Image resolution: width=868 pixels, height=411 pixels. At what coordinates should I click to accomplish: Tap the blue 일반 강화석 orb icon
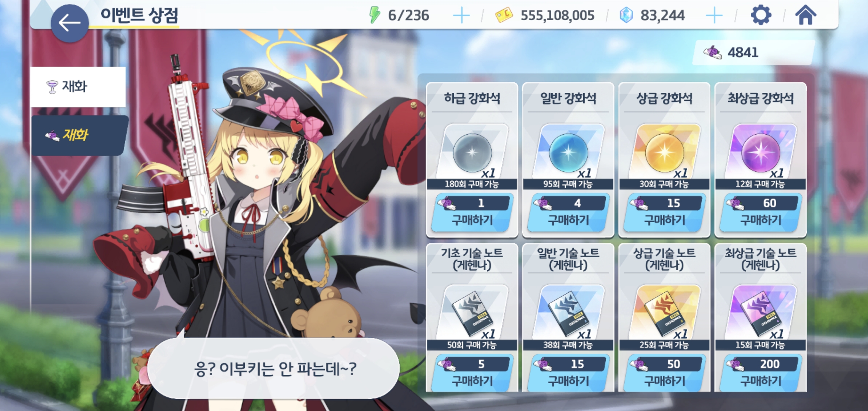[x=568, y=152]
